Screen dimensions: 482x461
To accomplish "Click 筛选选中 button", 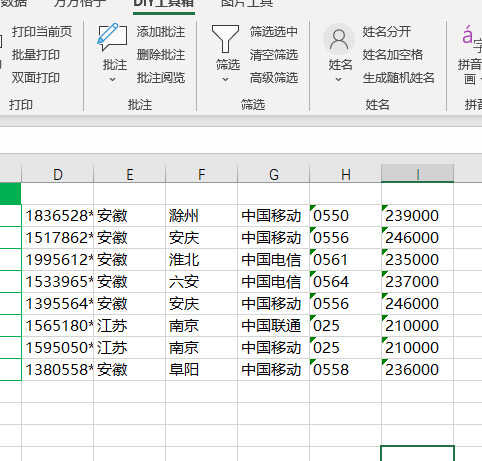I will [x=274, y=32].
